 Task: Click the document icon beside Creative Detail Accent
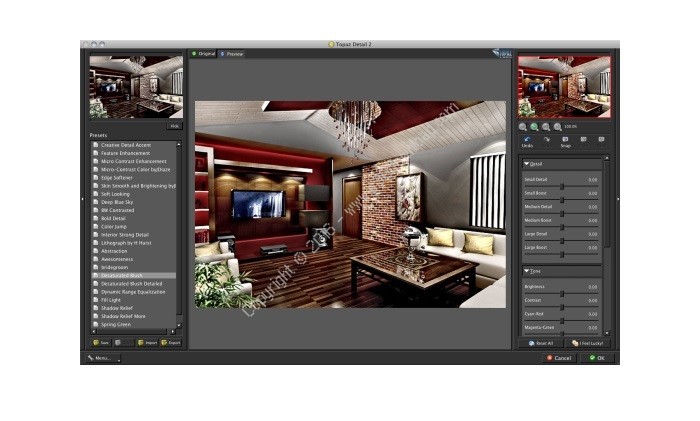click(96, 145)
